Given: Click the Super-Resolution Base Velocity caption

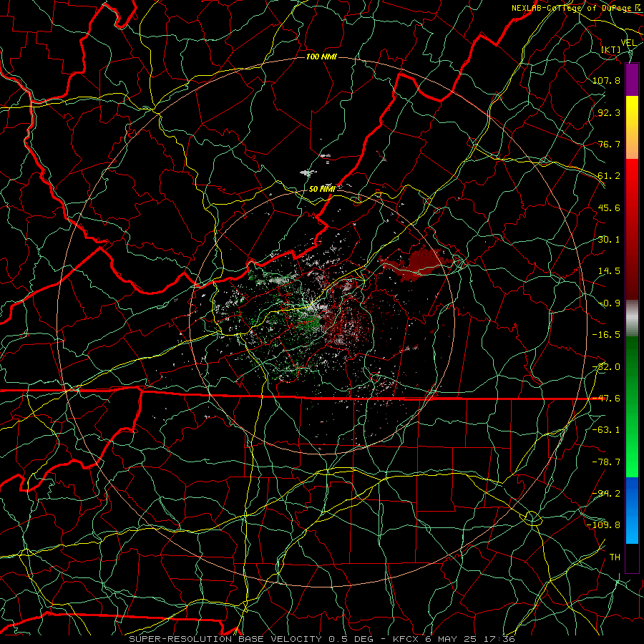Looking at the screenshot, I should pos(321,639).
